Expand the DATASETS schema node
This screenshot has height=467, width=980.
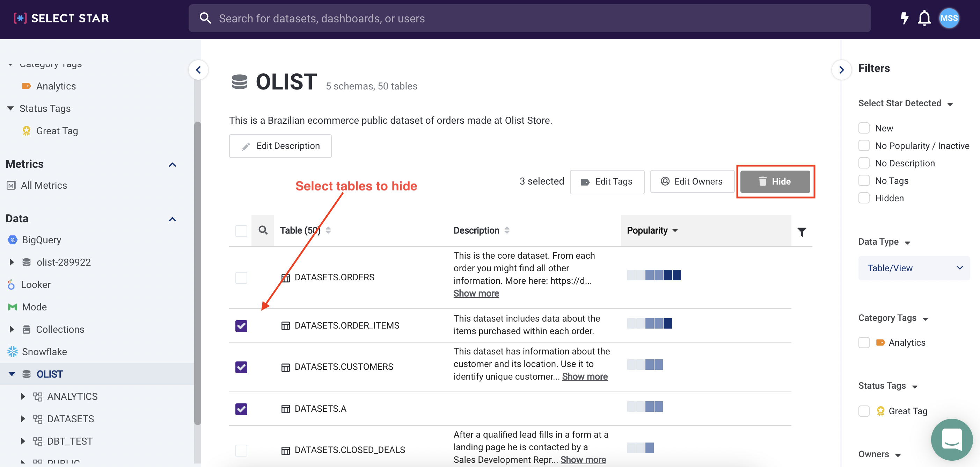pyautogui.click(x=23, y=419)
